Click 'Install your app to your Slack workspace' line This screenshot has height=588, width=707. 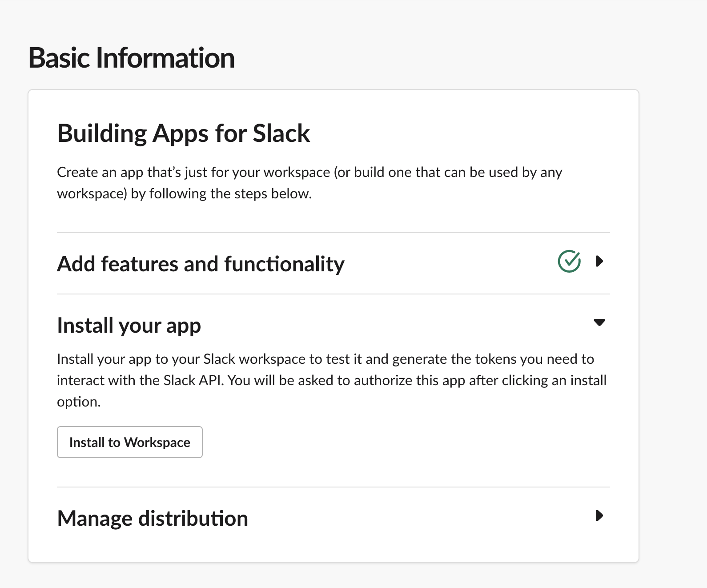click(325, 359)
